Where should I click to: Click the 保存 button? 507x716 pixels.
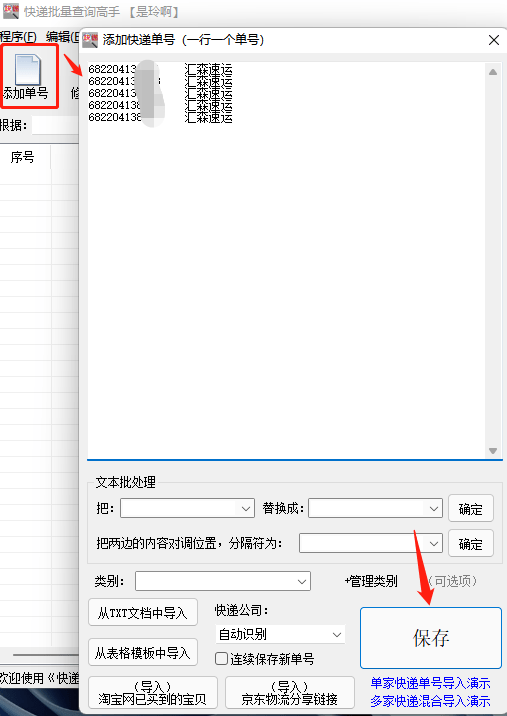click(x=431, y=638)
